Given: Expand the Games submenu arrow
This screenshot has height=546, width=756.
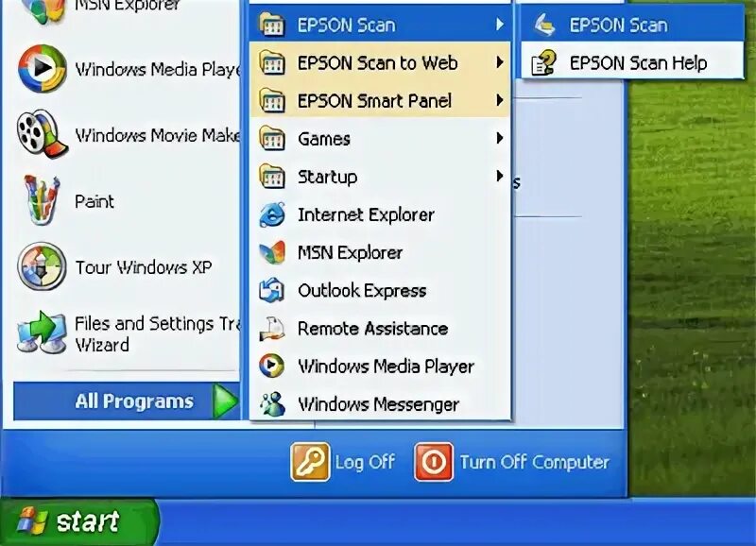Looking at the screenshot, I should click(500, 138).
